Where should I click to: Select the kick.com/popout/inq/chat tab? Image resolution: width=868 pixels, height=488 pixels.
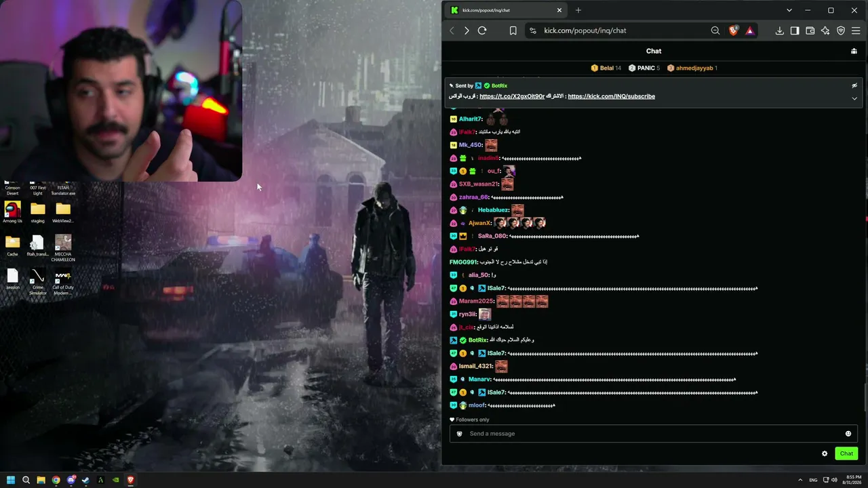(x=507, y=10)
